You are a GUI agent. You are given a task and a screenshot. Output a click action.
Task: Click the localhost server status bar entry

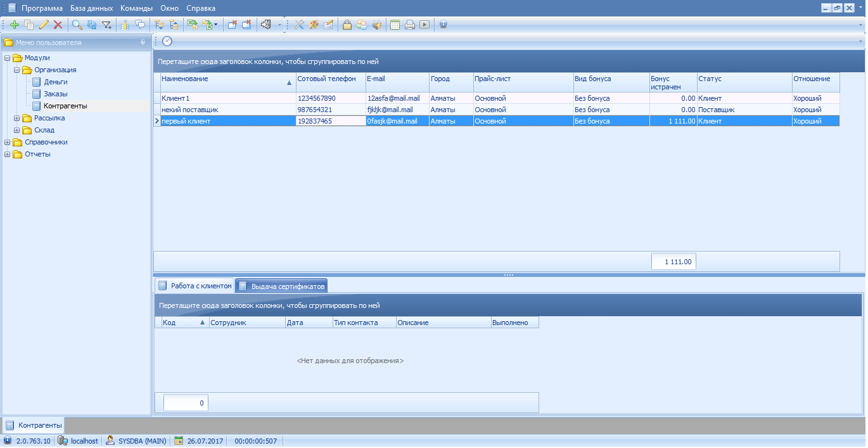[x=79, y=441]
